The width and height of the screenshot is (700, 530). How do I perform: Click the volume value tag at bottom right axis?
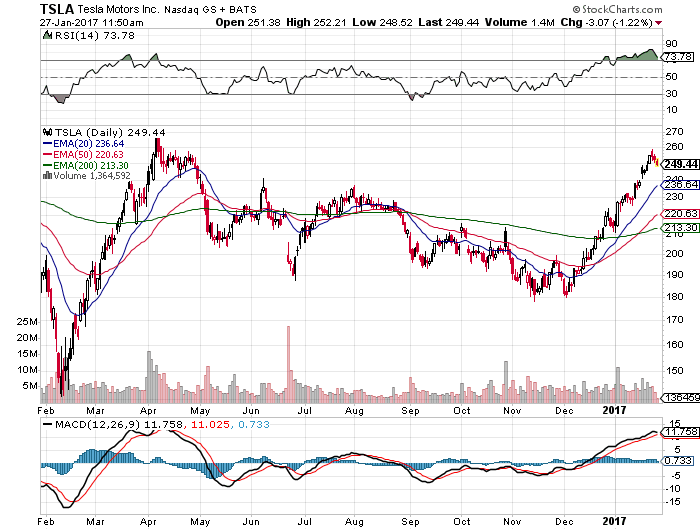[x=680, y=397]
